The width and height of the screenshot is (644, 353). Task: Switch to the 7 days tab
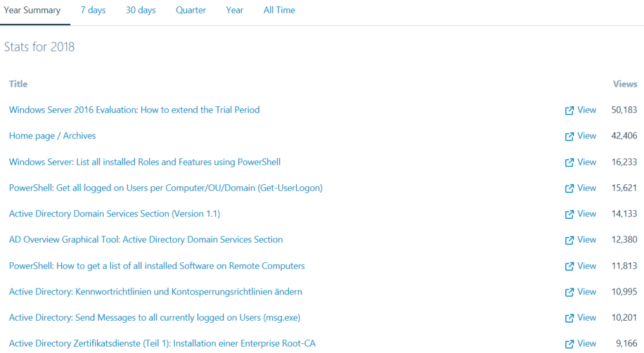click(93, 10)
